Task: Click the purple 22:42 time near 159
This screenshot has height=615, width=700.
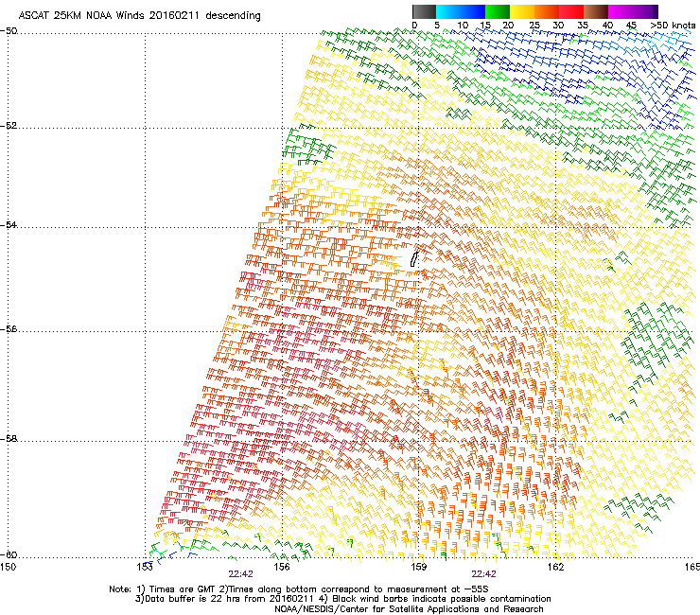Action: pyautogui.click(x=484, y=574)
